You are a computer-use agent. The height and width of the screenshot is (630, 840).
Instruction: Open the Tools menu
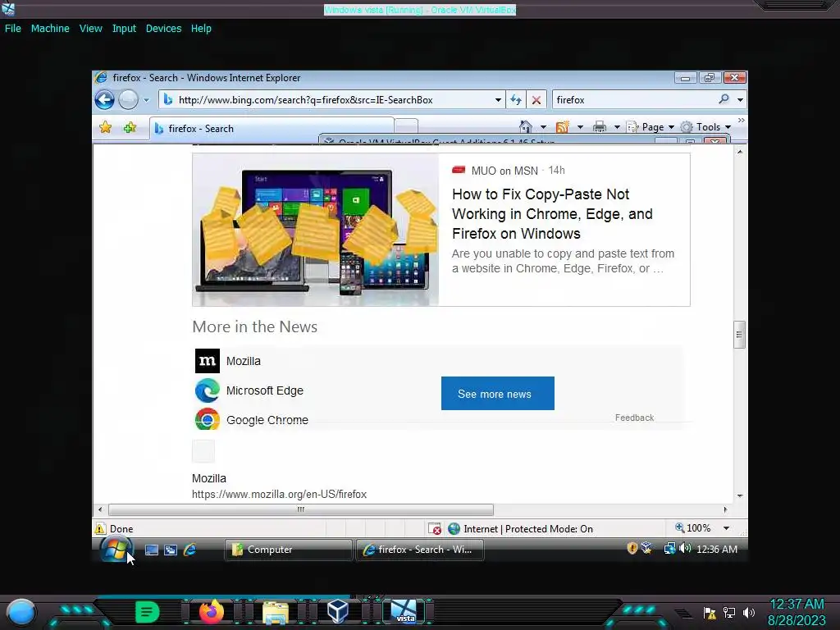click(706, 127)
